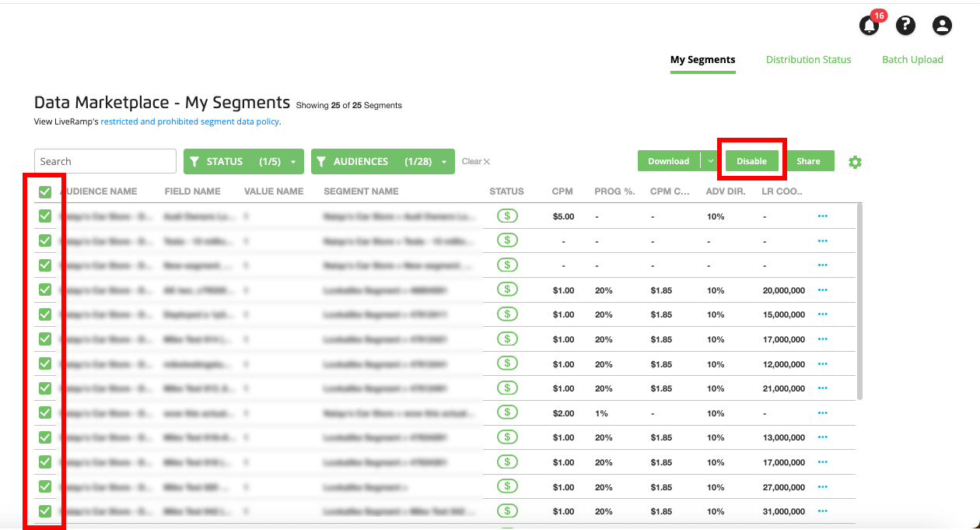This screenshot has width=980, height=530.
Task: Uncheck the checkbox of 31,000,000 row
Action: coord(45,511)
